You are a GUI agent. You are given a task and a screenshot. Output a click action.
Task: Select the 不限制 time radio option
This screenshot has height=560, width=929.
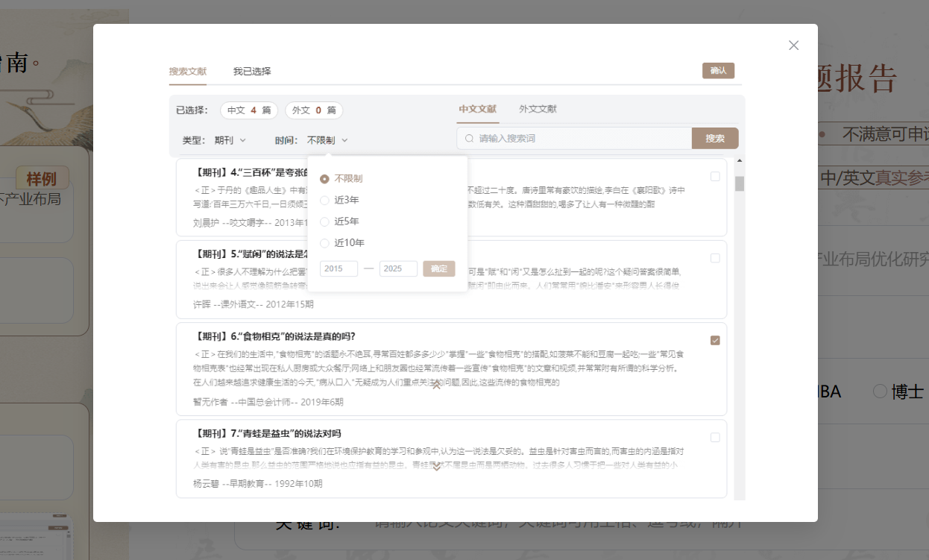tap(324, 179)
